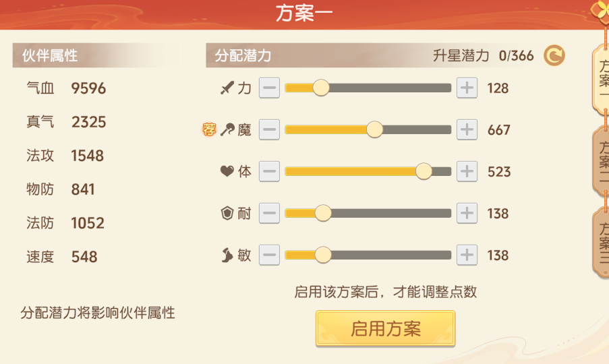Click the 体 slider handle
This screenshot has height=364, width=609.
pos(424,172)
